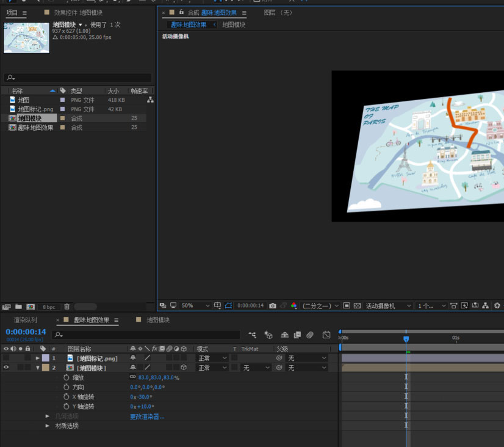Click timeline layer search field
504x447 pixels.
pyautogui.click(x=146, y=335)
